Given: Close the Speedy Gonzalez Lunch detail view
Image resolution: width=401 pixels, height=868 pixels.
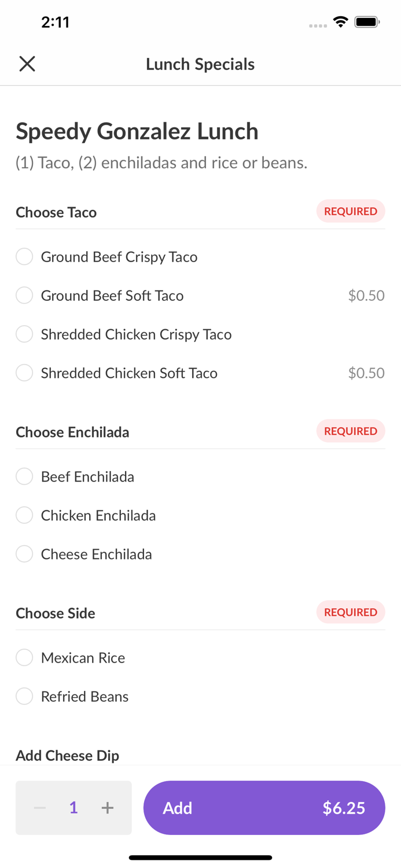Looking at the screenshot, I should 27,64.
